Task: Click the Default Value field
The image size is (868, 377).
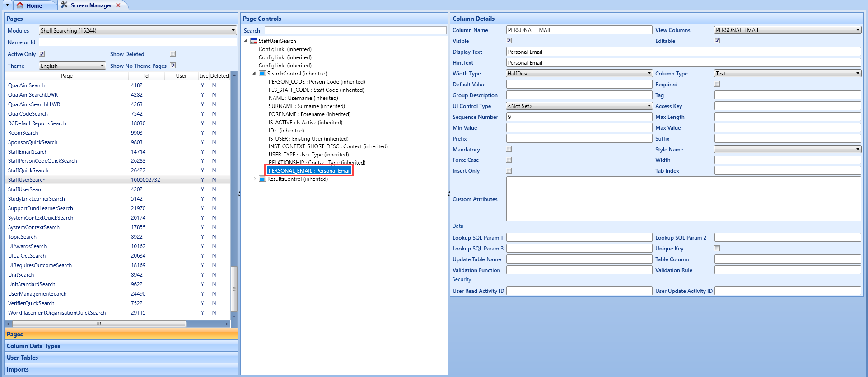Action: click(579, 84)
